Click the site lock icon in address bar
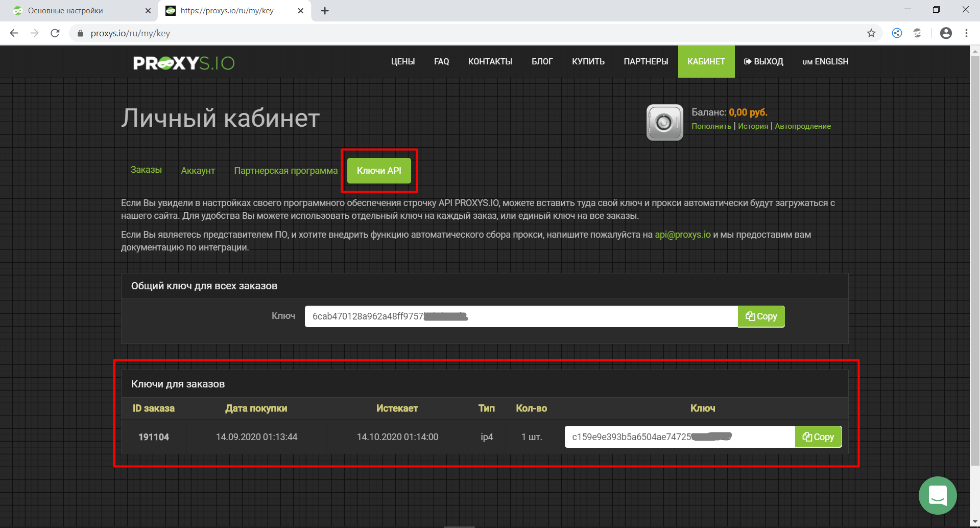Screen dimensions: 980x528 click(80, 33)
